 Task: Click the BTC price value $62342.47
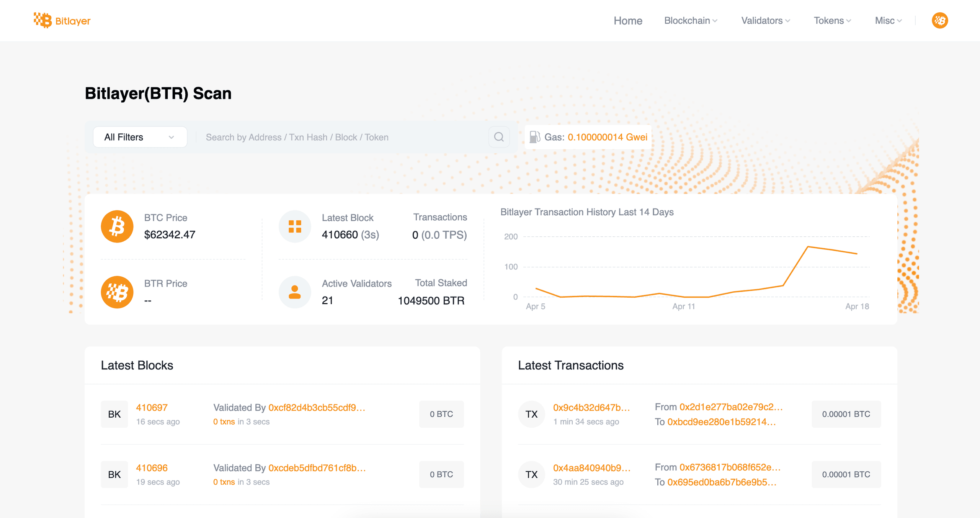tap(170, 234)
